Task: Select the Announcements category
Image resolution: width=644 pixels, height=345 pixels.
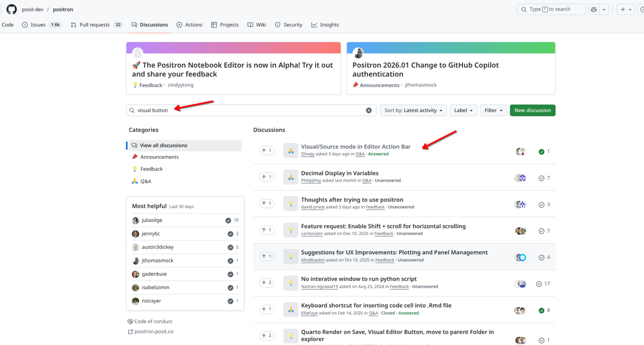Action: 159,157
